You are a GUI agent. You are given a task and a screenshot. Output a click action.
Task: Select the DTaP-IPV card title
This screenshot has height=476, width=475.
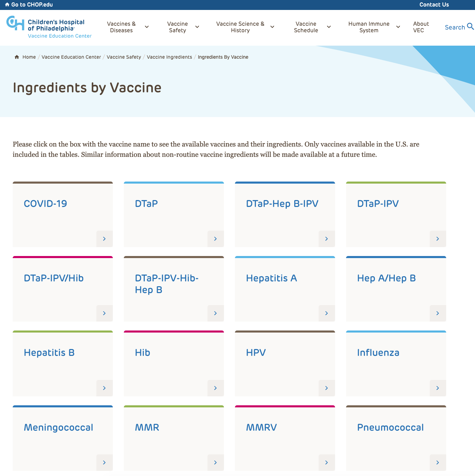(x=378, y=204)
